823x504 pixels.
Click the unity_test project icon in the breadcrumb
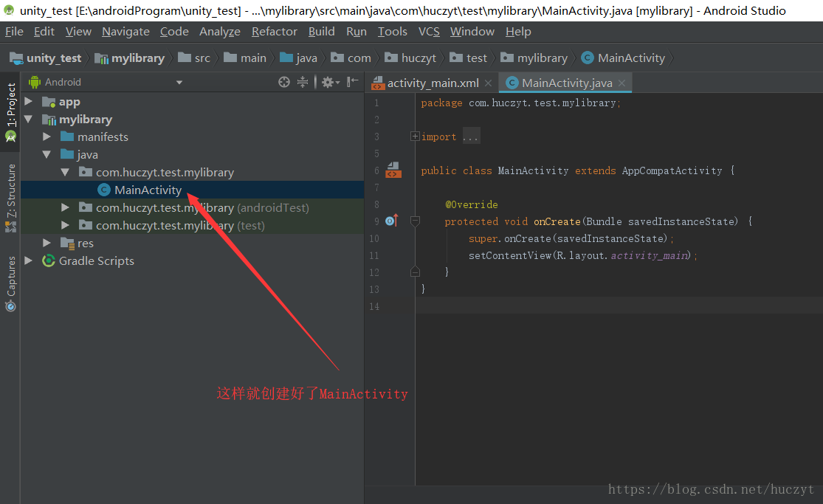[16, 58]
